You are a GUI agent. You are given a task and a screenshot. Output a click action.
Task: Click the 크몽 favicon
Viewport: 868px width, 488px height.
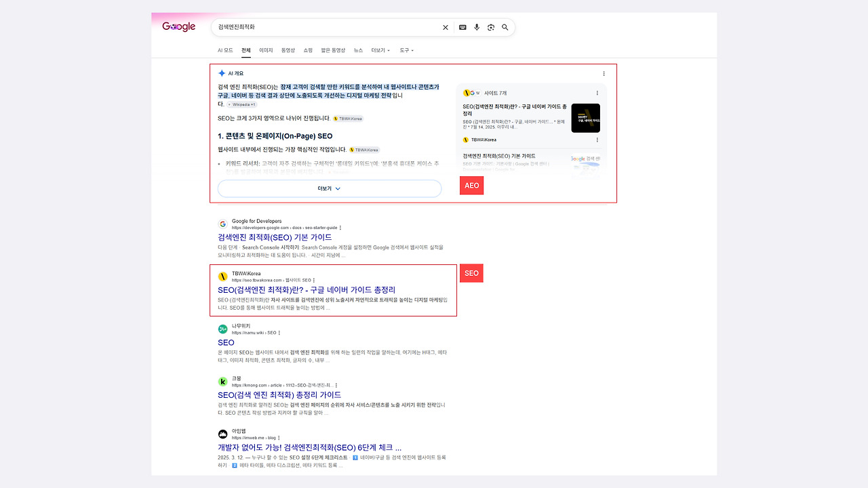pos(223,382)
